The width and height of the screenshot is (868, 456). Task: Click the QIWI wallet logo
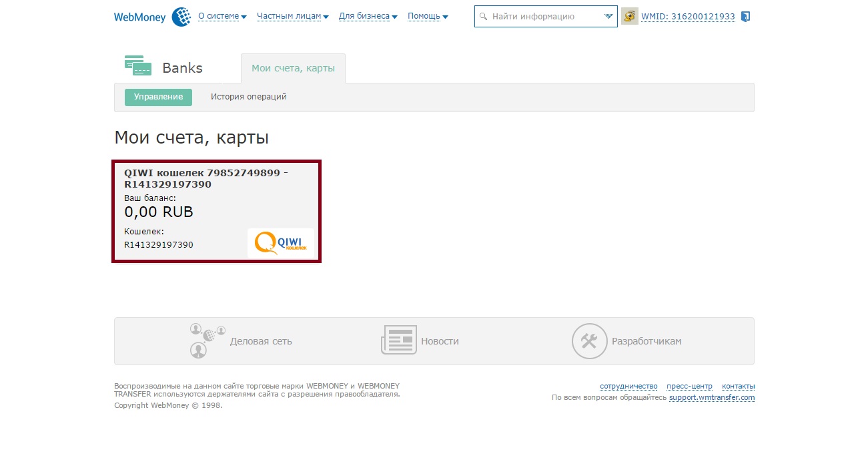click(x=280, y=243)
